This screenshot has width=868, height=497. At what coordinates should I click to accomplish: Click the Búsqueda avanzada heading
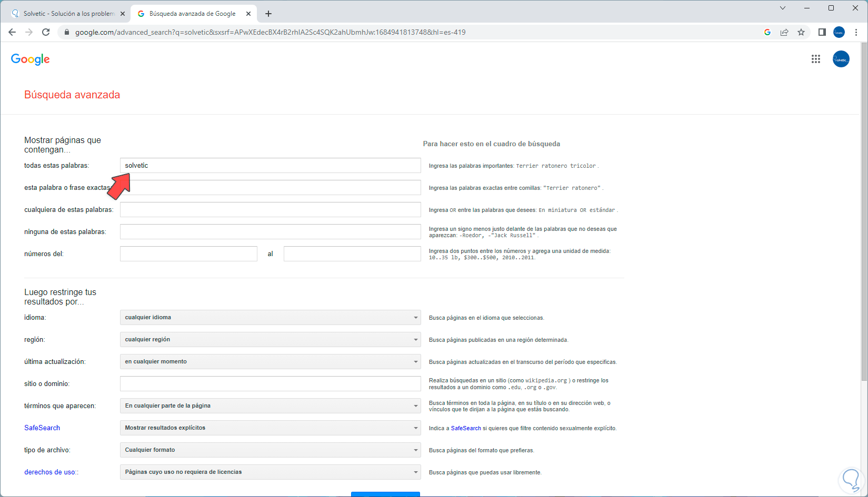point(72,95)
